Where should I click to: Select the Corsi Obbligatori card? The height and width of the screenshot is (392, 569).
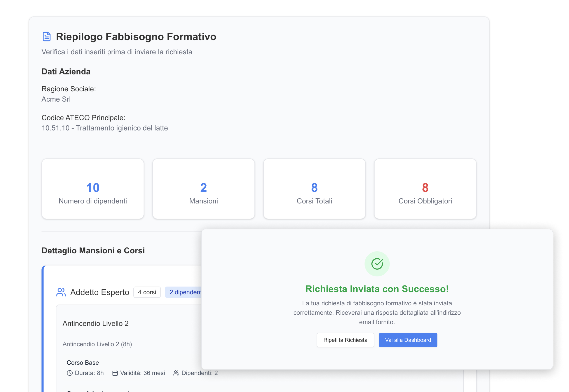(425, 189)
